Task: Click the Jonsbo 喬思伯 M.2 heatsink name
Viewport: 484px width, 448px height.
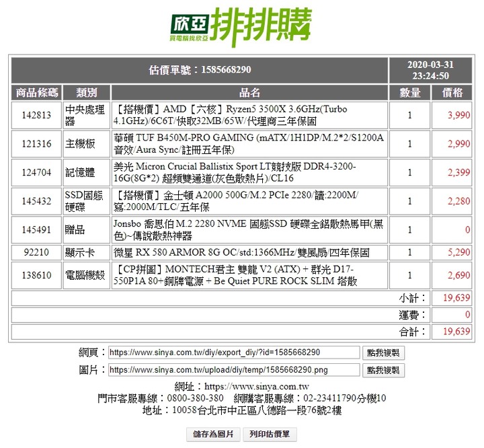Action: tap(249, 230)
